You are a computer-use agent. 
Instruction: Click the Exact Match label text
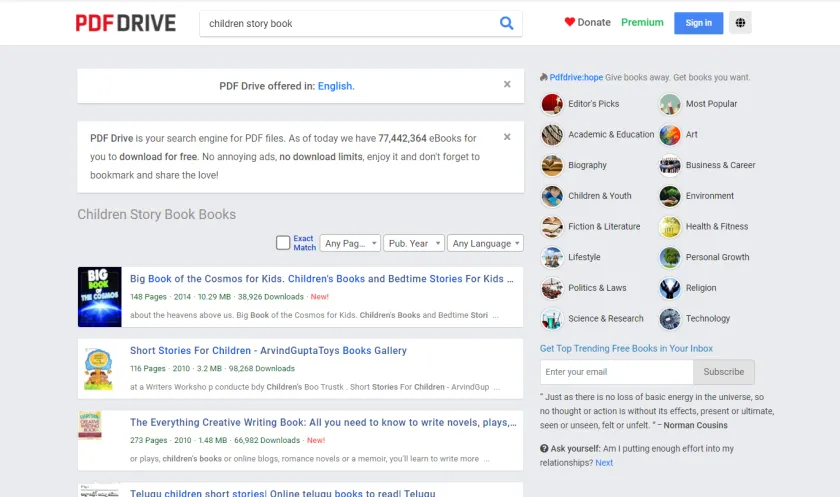(304, 243)
